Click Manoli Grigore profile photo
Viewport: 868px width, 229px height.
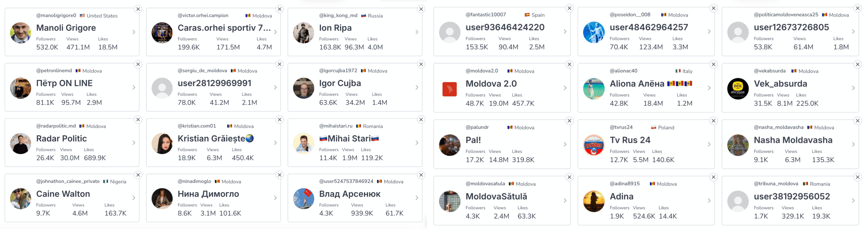(x=21, y=33)
